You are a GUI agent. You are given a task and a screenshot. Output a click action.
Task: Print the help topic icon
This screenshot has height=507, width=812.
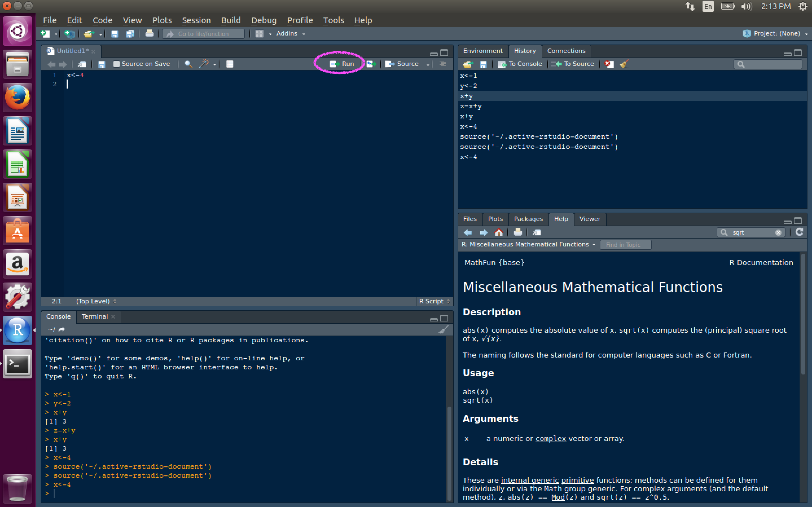pos(518,232)
